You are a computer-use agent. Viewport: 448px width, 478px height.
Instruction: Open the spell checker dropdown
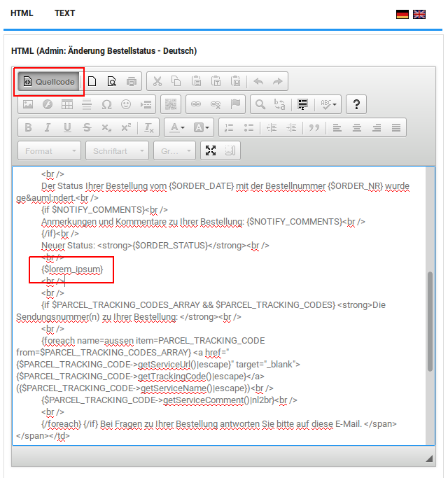coord(328,105)
